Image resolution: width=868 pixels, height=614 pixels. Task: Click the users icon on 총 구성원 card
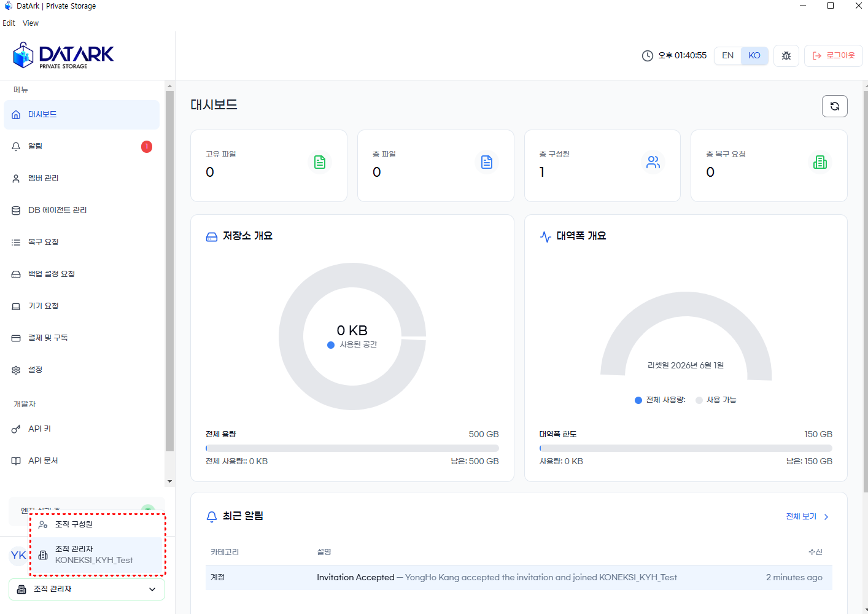pos(653,162)
